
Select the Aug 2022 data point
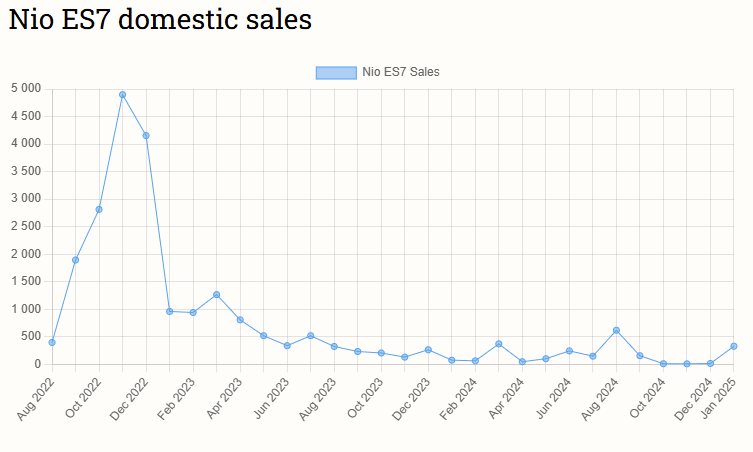(52, 342)
